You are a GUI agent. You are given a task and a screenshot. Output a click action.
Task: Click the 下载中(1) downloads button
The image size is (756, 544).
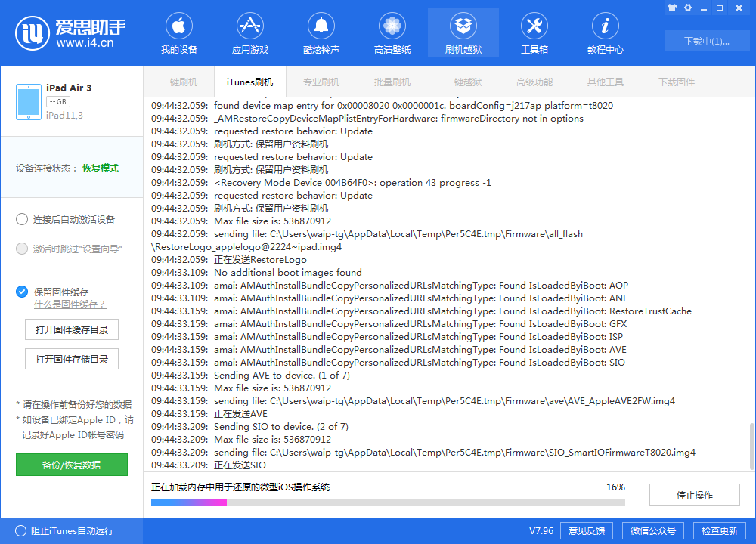pos(706,41)
